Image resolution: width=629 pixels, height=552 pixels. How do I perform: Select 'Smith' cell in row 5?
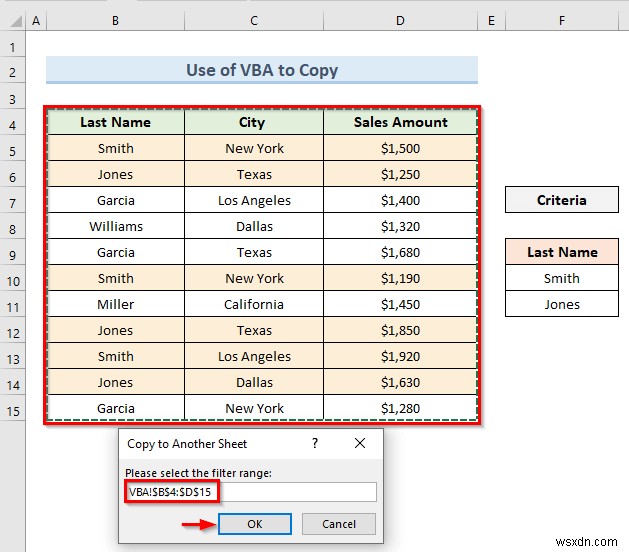click(x=116, y=148)
